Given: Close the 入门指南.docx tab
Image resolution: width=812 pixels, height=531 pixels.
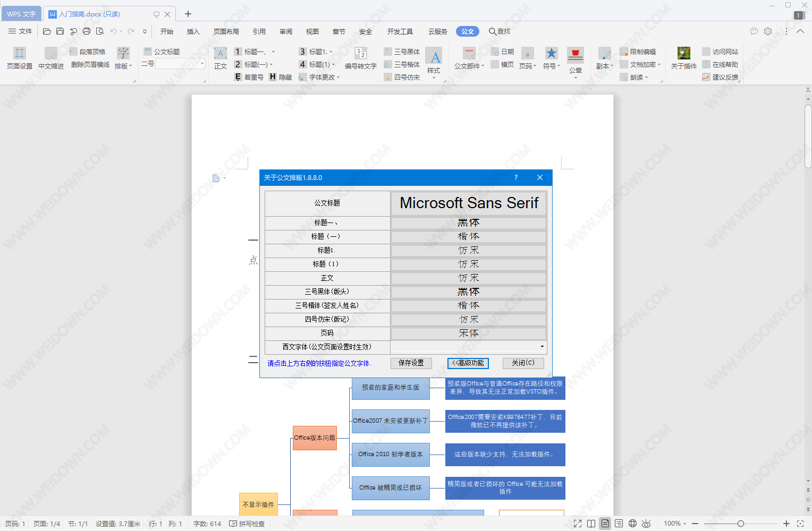Looking at the screenshot, I should coord(167,14).
